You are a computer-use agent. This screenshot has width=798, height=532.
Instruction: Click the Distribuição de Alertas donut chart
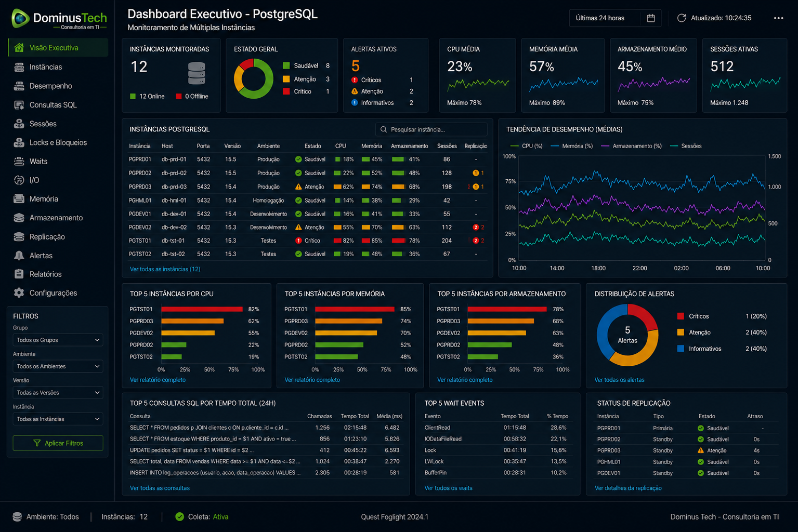(627, 335)
